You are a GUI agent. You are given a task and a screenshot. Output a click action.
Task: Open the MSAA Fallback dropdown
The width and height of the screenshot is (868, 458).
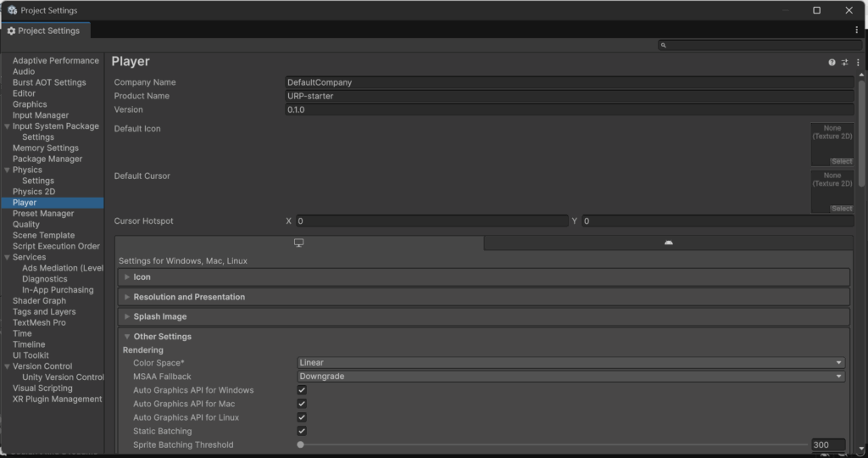(x=570, y=377)
